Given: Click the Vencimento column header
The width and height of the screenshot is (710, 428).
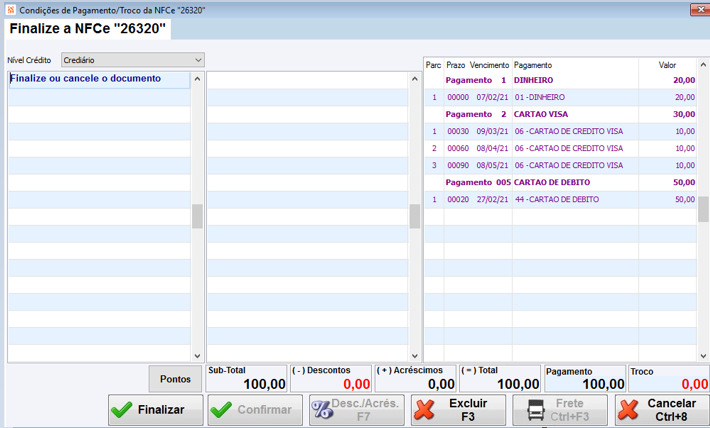Looking at the screenshot, I should coord(489,65).
